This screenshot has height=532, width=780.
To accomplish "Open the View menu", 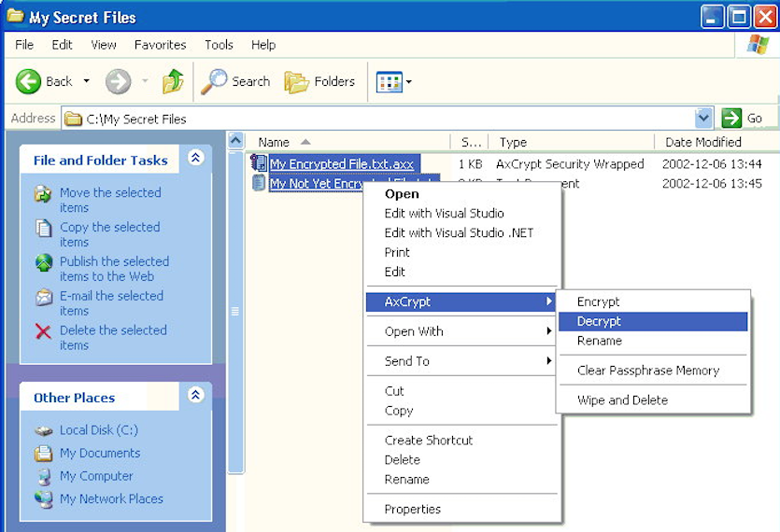I will click(x=104, y=45).
